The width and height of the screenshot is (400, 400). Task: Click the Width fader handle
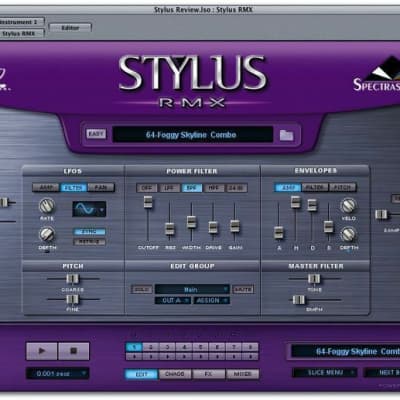pos(191,222)
